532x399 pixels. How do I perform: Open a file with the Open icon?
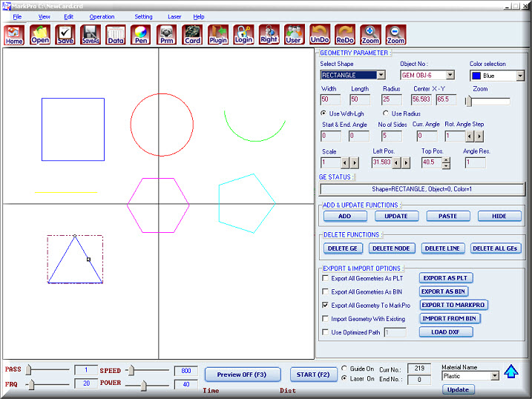coord(39,35)
